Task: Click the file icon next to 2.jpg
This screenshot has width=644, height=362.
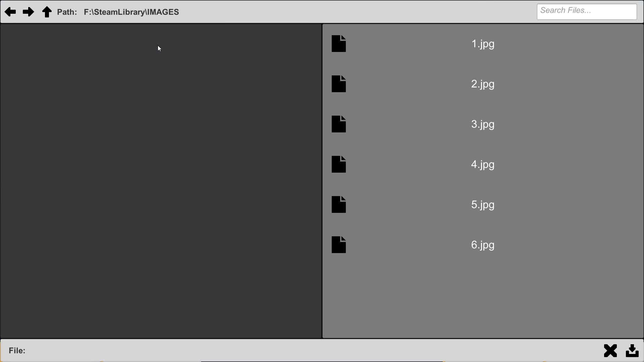Action: click(339, 84)
